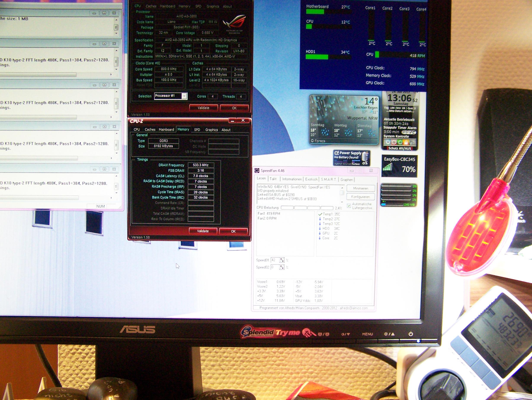
Task: Switch to the SPD tab in CPU-Z
Action: point(197,130)
